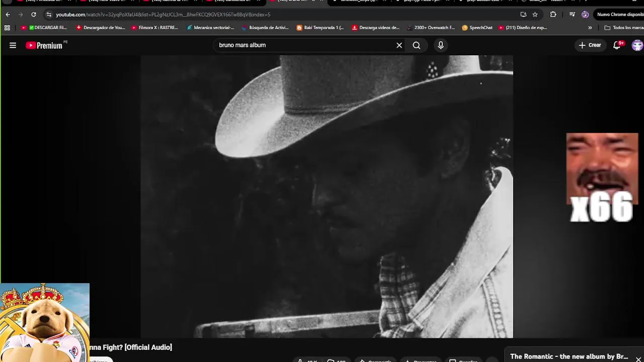
Task: Reload the current YouTube page
Action: pos(34,15)
